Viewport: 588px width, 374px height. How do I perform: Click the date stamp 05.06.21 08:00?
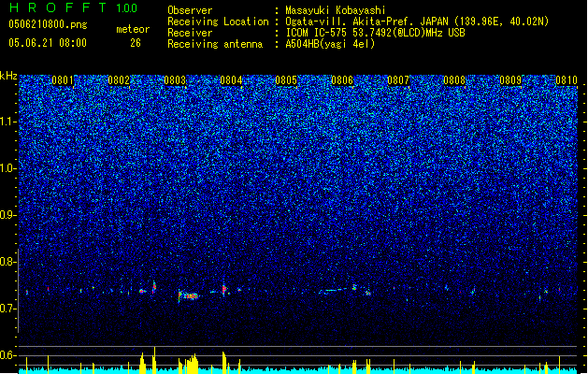[x=48, y=43]
